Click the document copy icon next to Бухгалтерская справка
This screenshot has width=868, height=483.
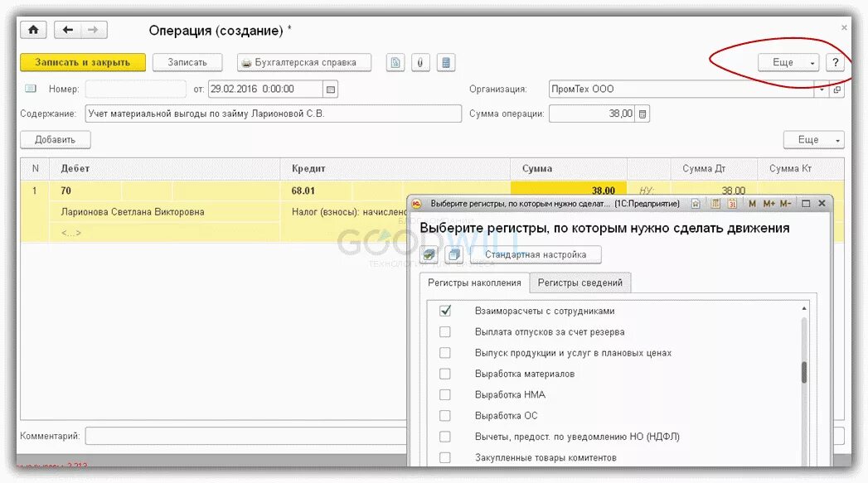click(x=395, y=62)
